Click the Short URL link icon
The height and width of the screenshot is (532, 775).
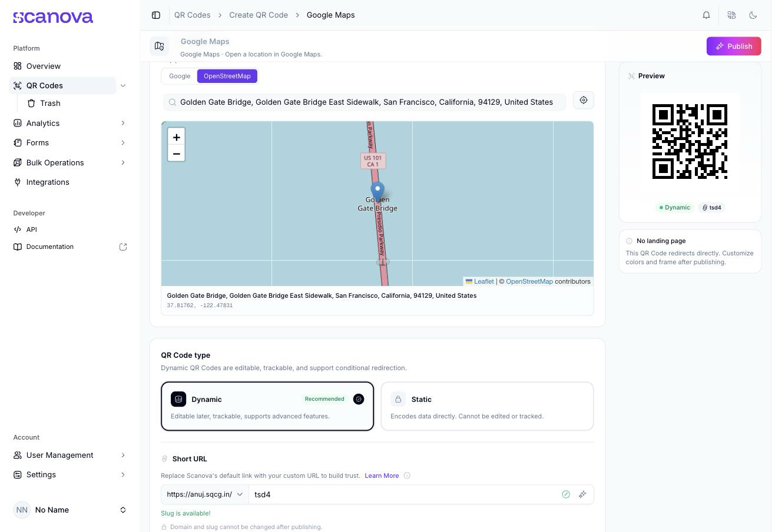pyautogui.click(x=165, y=459)
